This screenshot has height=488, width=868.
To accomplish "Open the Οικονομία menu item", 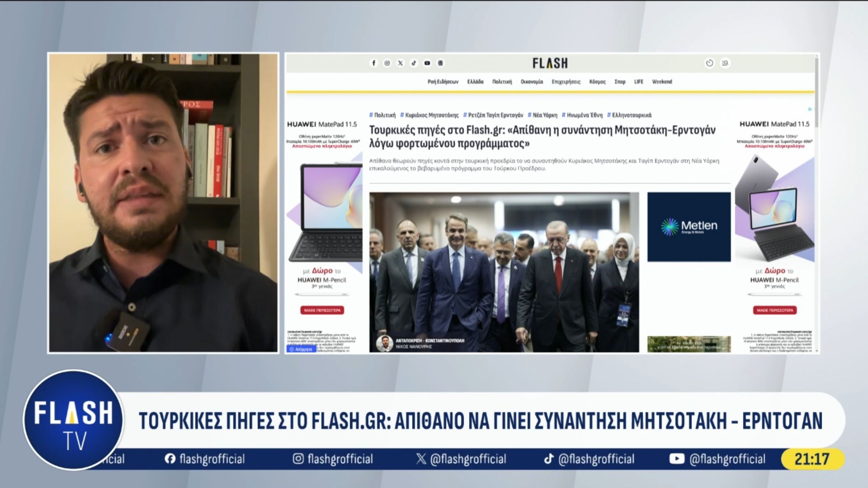I will click(x=532, y=82).
